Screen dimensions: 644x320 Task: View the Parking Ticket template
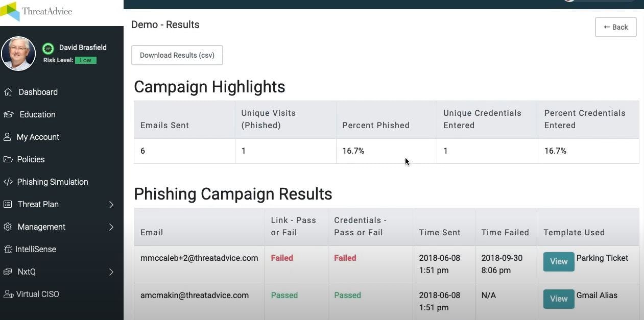click(x=558, y=261)
